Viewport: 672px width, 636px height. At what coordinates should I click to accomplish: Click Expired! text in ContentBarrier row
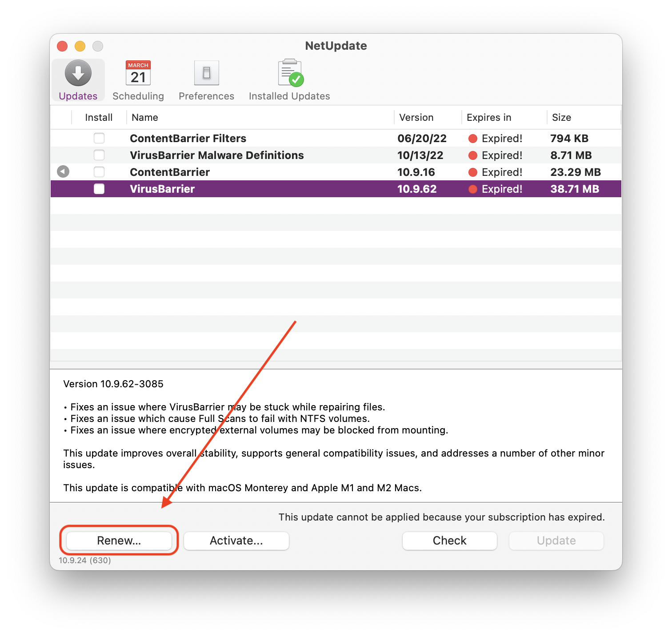coord(502,172)
